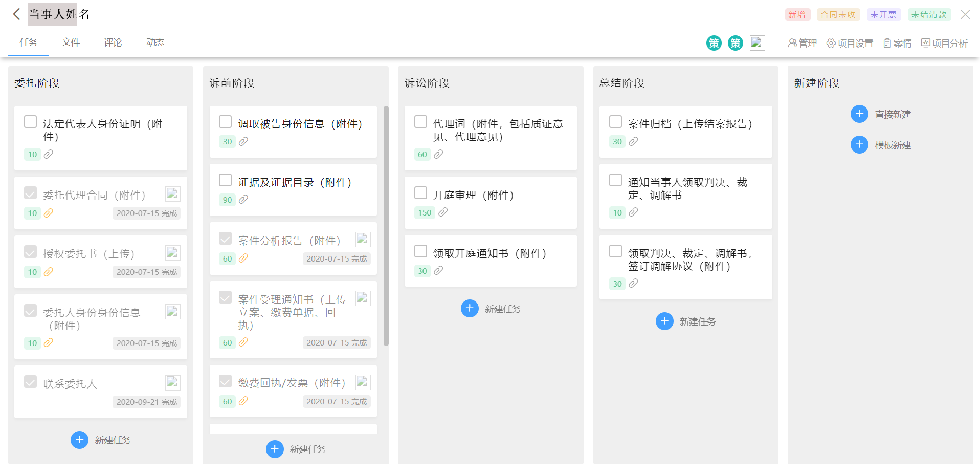The height and width of the screenshot is (474, 980).
Task: Go back using the left arrow
Action: (17, 14)
